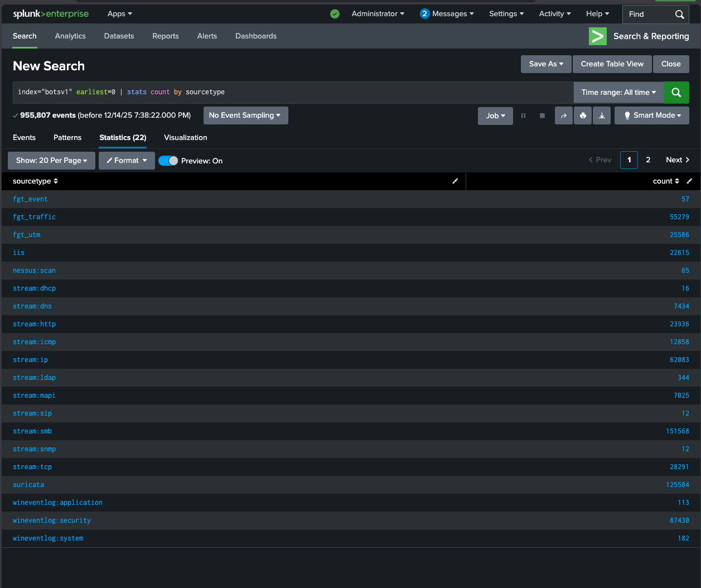Screen dimensions: 701x588
Task: Change Smart Mode search mode
Action: tap(652, 115)
